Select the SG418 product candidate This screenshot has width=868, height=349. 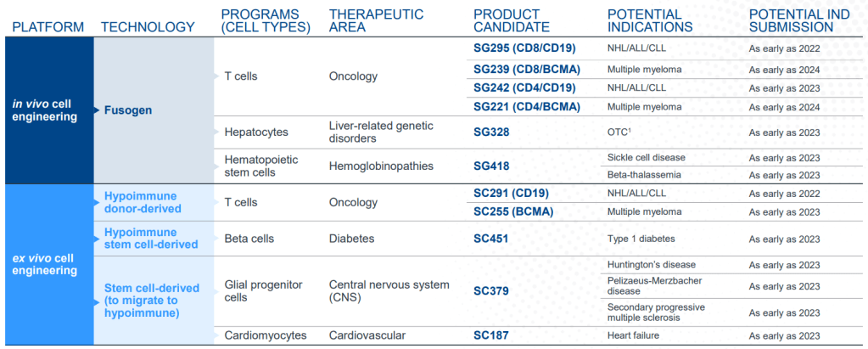point(496,166)
